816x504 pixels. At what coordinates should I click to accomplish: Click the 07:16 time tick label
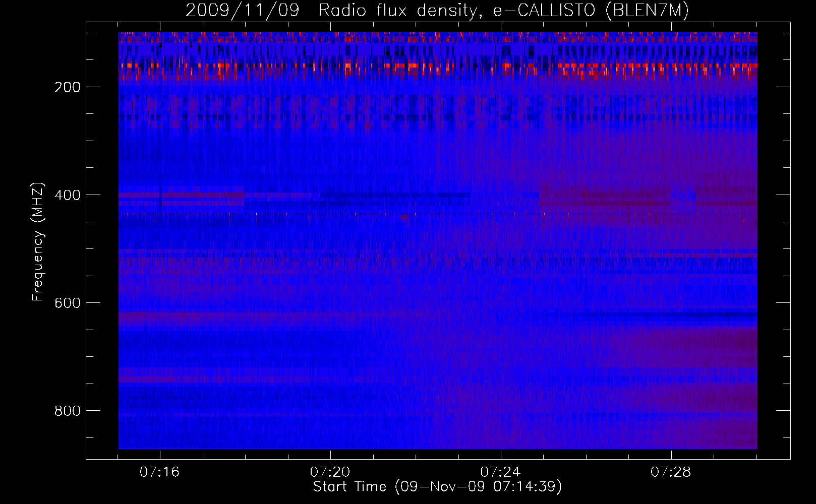[x=160, y=472]
